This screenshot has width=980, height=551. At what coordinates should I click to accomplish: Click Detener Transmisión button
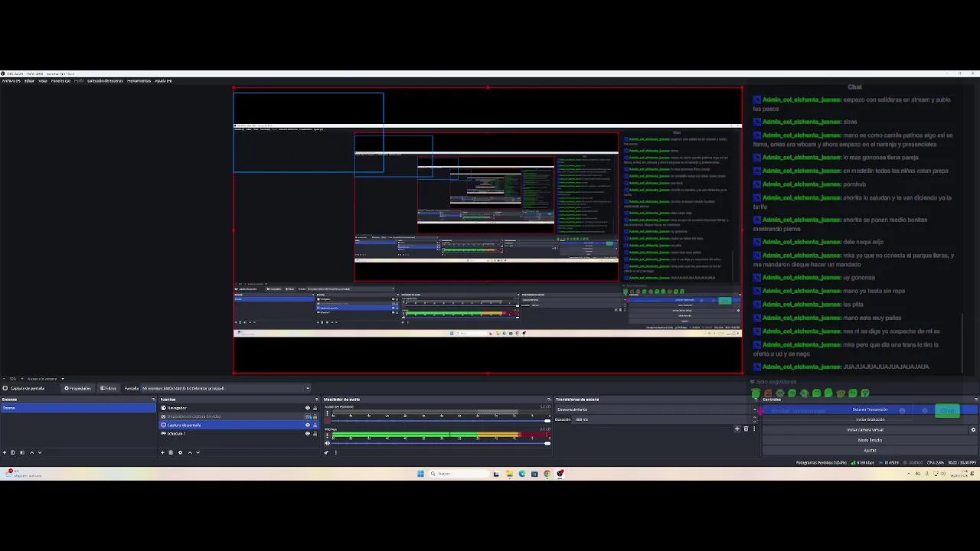click(x=870, y=409)
